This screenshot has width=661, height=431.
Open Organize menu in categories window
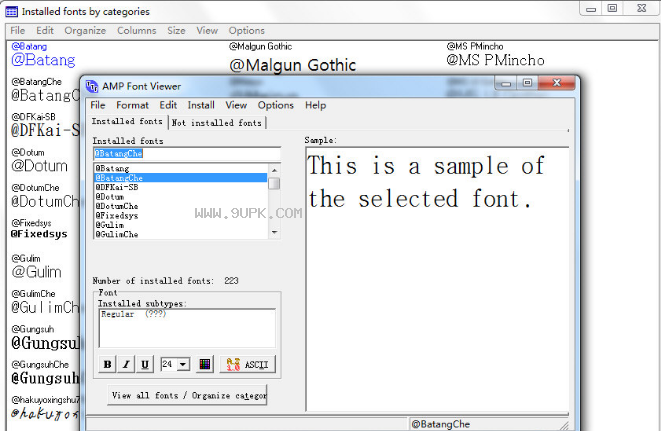click(x=85, y=31)
